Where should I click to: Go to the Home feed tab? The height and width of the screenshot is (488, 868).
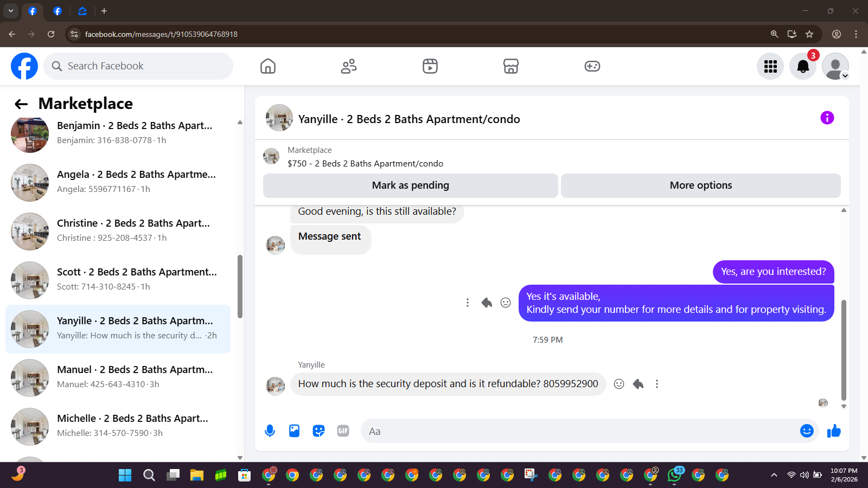268,66
